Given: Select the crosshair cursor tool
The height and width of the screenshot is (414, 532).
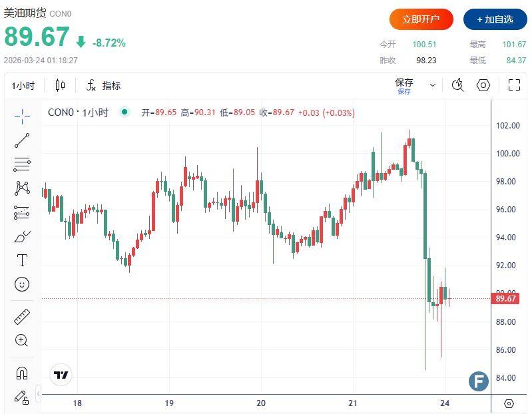Looking at the screenshot, I should pyautogui.click(x=22, y=116).
